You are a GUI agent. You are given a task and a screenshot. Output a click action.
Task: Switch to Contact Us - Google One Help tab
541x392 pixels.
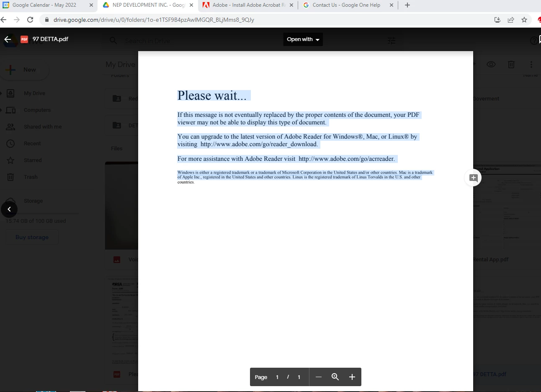tap(346, 5)
